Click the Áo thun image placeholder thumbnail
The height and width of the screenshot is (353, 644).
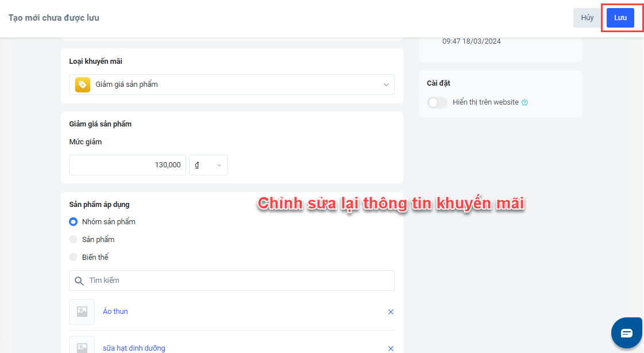point(82,312)
